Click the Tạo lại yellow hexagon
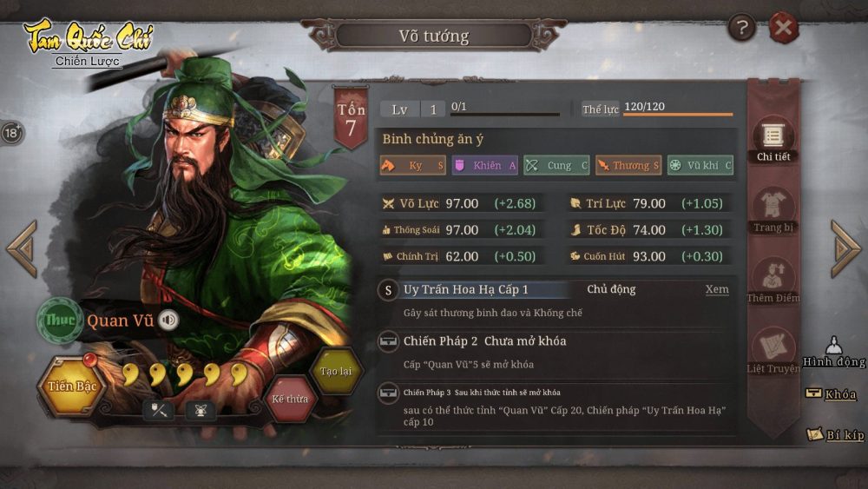 point(336,371)
